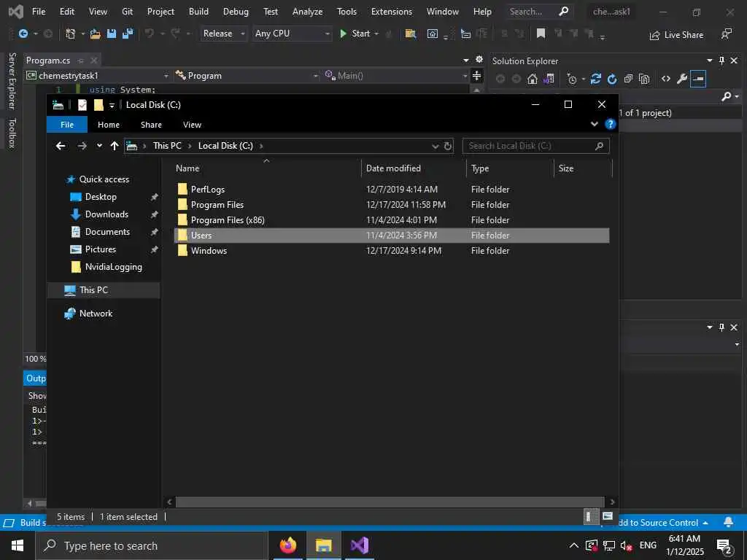Click the Live Share button
Image resolution: width=747 pixels, height=560 pixels.
tap(676, 35)
